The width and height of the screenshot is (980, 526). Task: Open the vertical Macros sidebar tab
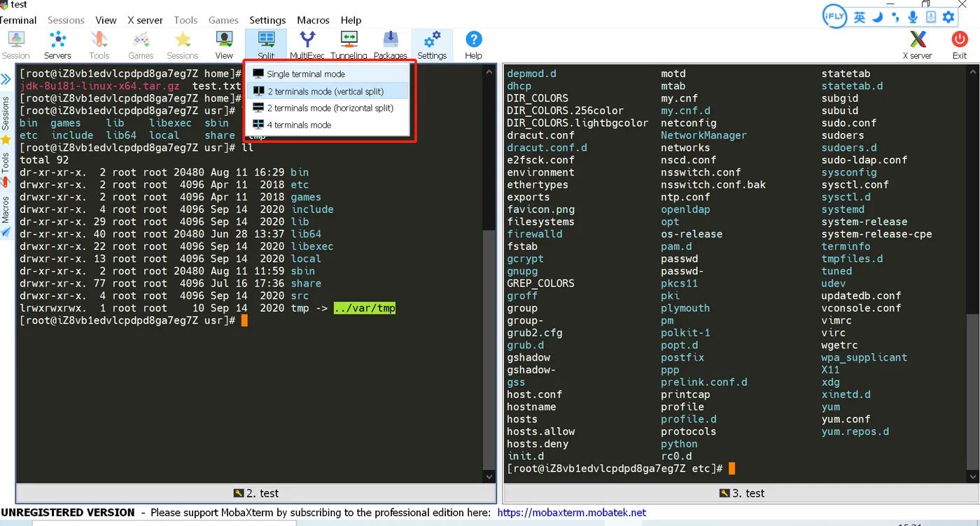point(6,216)
